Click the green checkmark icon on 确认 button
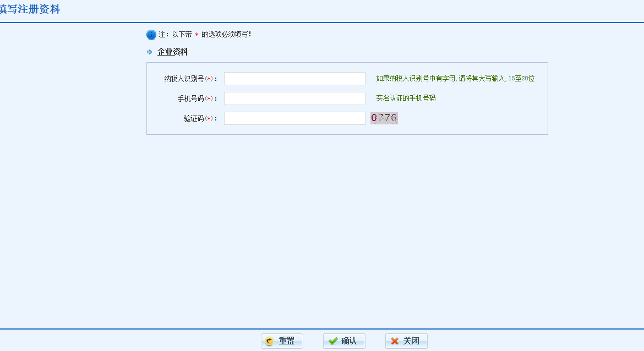 (332, 341)
